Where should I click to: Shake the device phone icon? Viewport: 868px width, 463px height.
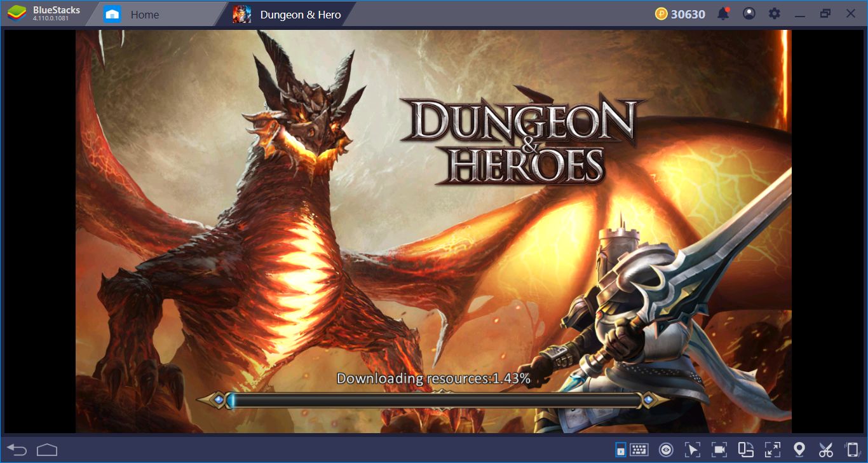point(852,450)
